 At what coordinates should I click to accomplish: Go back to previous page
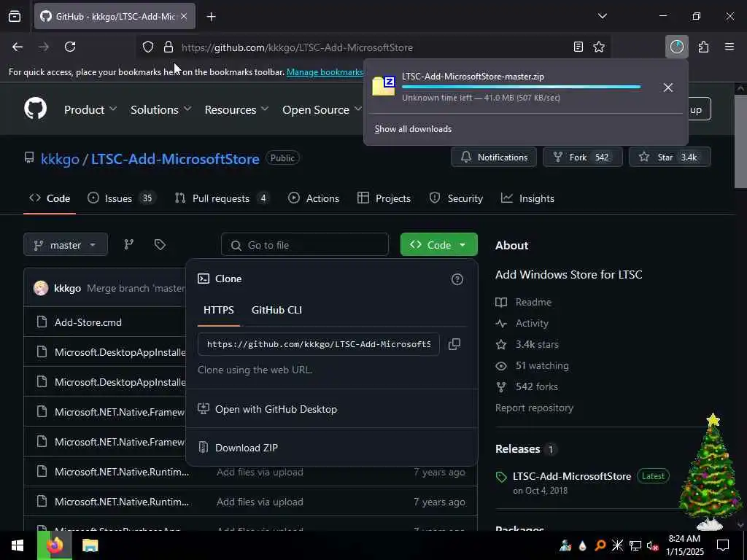point(18,47)
